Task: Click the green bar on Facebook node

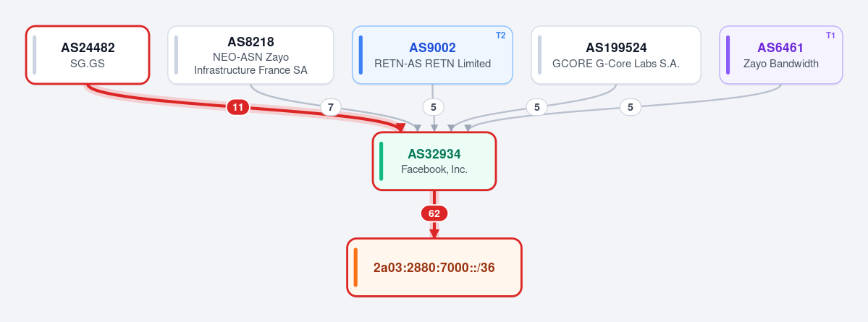Action: [382, 161]
